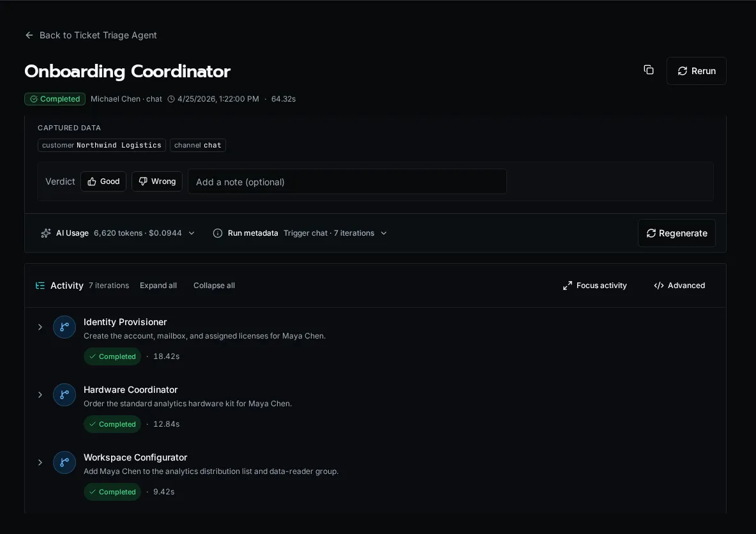Viewport: 756px width, 534px height.
Task: Select the 12.84s duration text
Action: click(167, 424)
